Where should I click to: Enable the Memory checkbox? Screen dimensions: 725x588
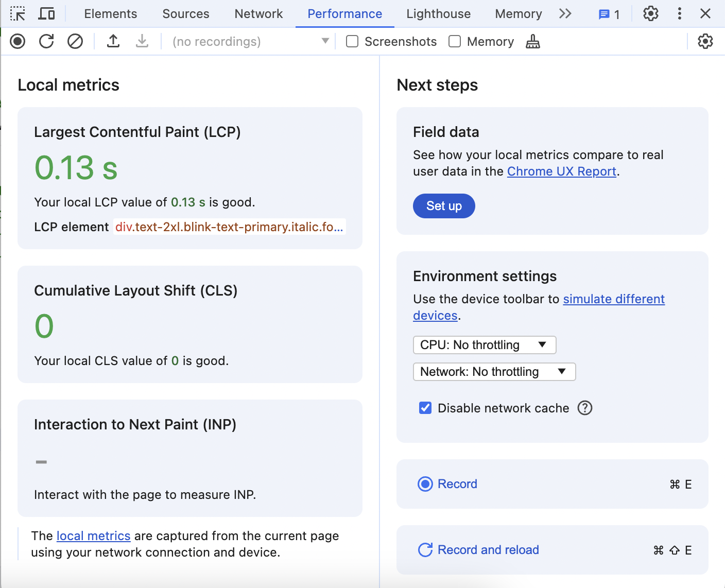click(x=455, y=41)
